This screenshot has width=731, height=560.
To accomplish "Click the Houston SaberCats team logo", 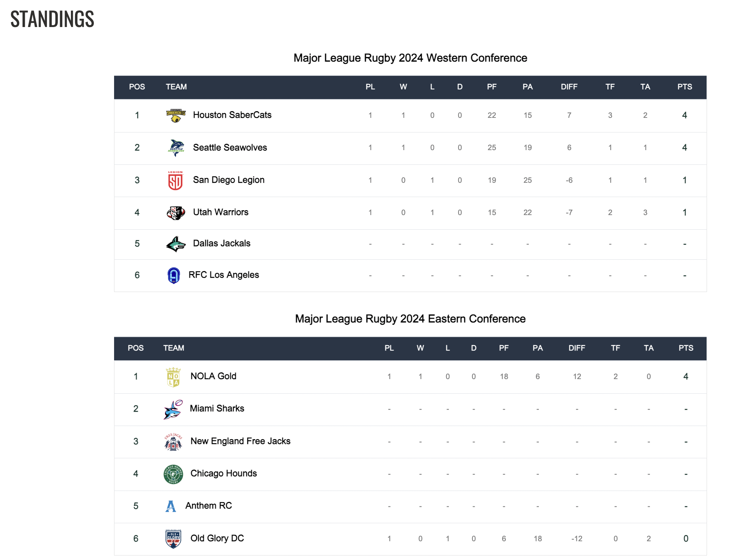I will (x=176, y=116).
